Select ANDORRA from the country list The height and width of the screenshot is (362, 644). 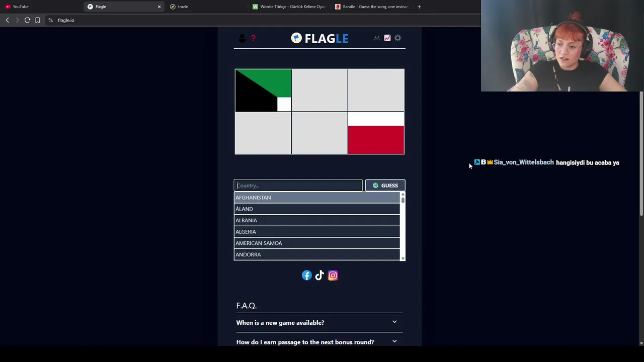click(x=317, y=254)
